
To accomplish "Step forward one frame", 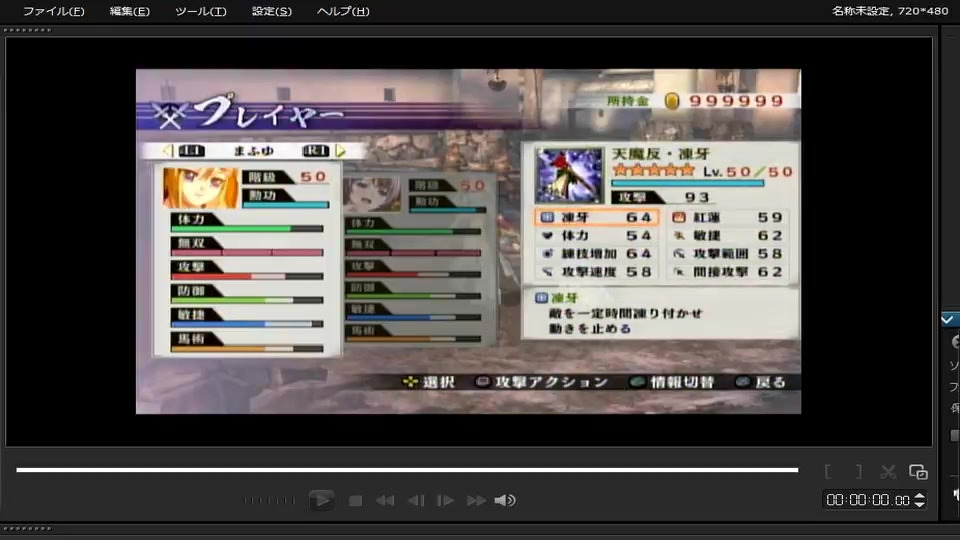I will coord(445,501).
